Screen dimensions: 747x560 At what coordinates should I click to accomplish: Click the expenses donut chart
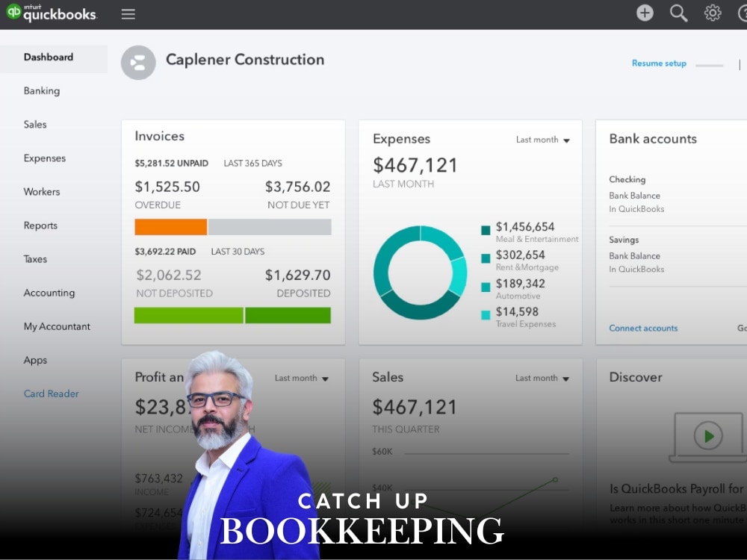420,273
